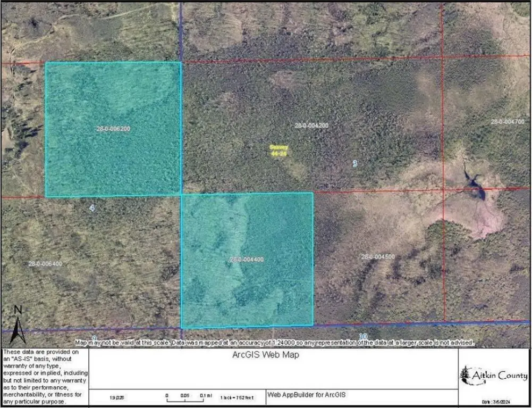532x408 pixels.
Task: Click section number 4 marker
Action: tap(92, 208)
